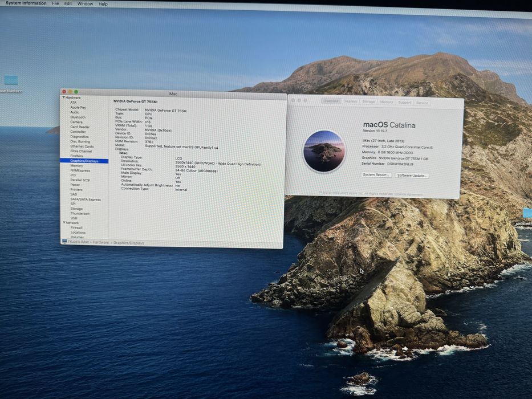This screenshot has width=532, height=399.
Task: Select Thunderbolt in the sidebar
Action: coord(80,213)
